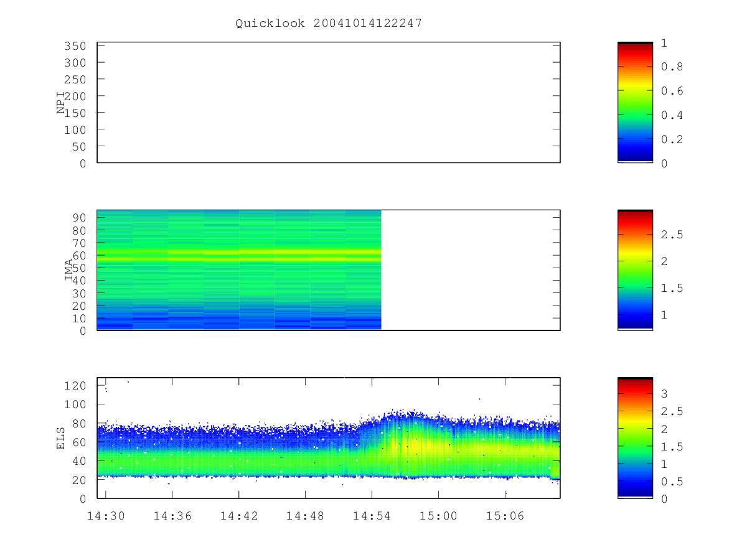The height and width of the screenshot is (560, 747).
Task: Click the 14:54 time tick label
Action: [x=371, y=516]
